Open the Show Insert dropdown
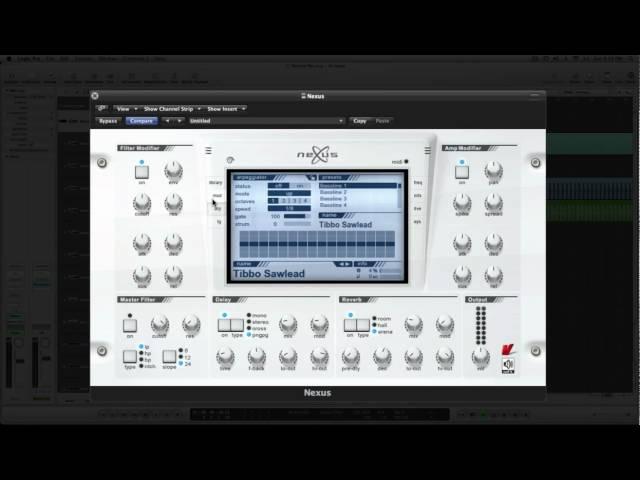 pos(226,109)
